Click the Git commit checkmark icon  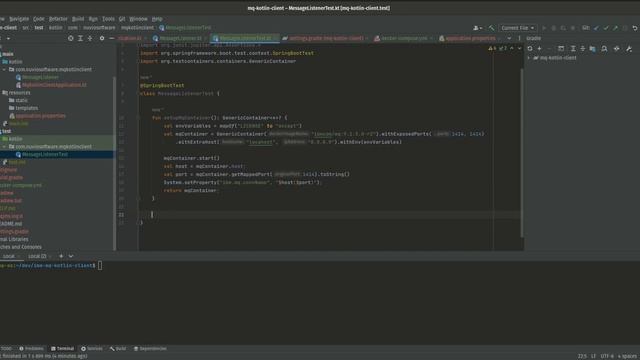tap(606, 28)
